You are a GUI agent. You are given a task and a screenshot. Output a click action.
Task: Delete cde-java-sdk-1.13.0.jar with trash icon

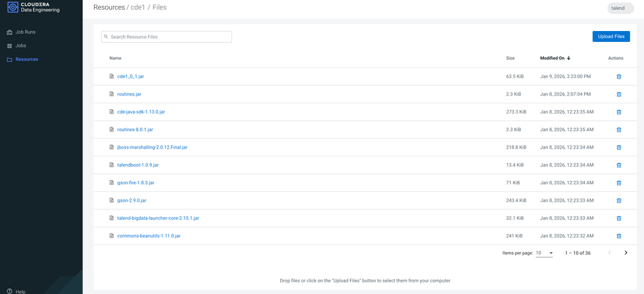click(619, 112)
